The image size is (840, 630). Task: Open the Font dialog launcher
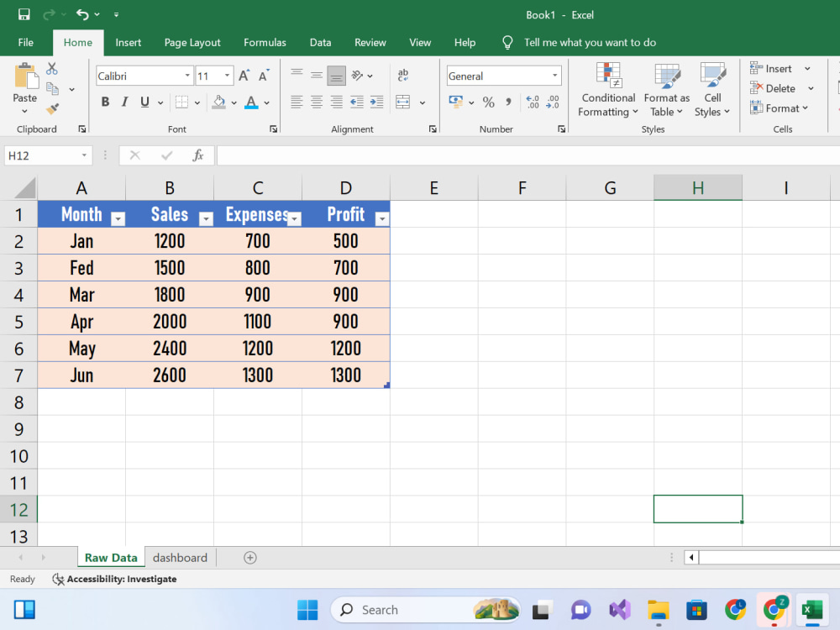273,129
